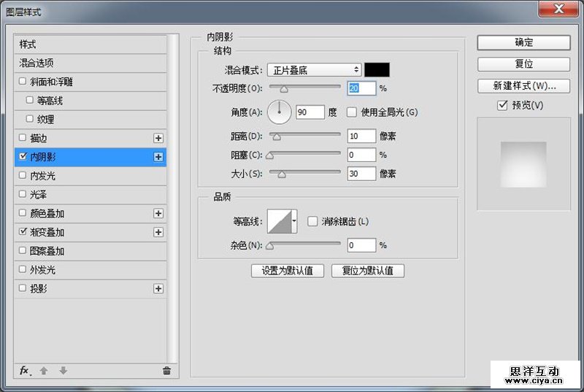The image size is (584, 392).
Task: Click the trash delete effect icon
Action: coord(166,370)
